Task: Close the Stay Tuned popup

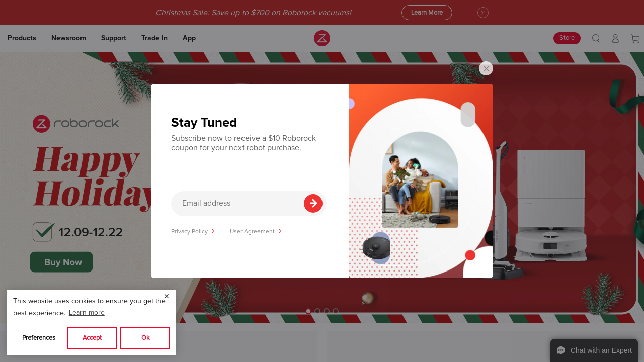Action: 486,68
